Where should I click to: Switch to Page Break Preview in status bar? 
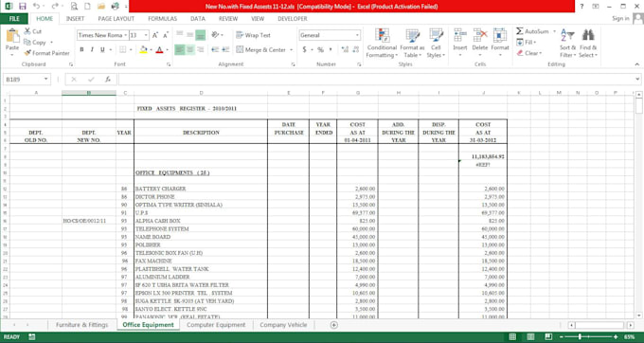tap(548, 336)
